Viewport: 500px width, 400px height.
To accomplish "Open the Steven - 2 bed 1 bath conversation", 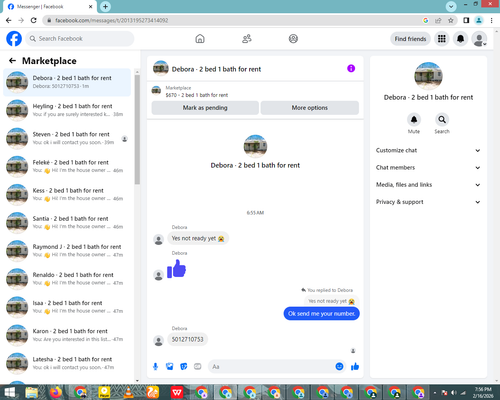I will pos(67,138).
